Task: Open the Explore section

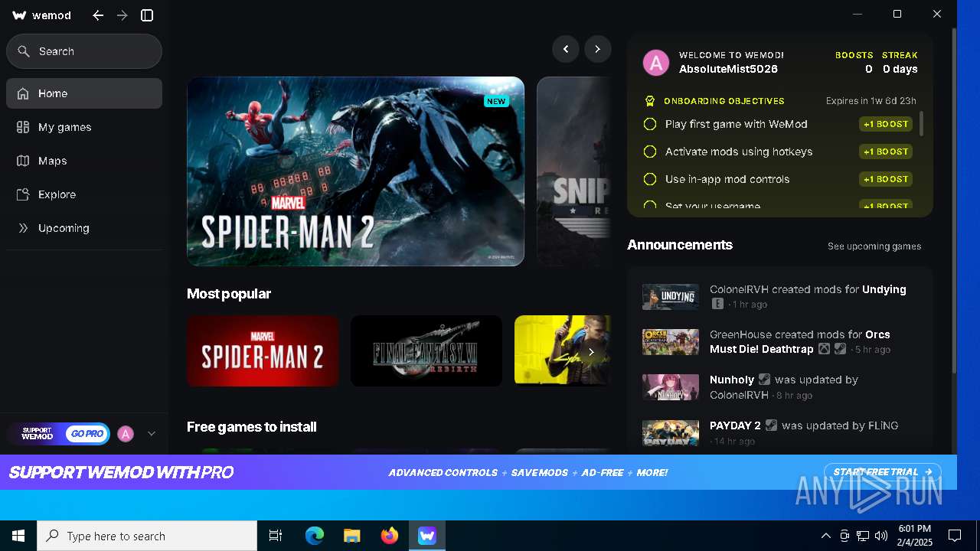Action: point(84,194)
